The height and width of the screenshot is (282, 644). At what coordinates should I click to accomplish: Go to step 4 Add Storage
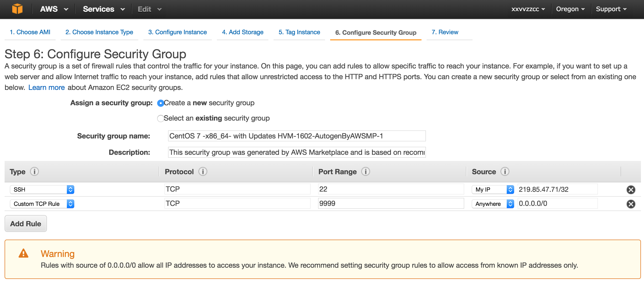click(243, 32)
